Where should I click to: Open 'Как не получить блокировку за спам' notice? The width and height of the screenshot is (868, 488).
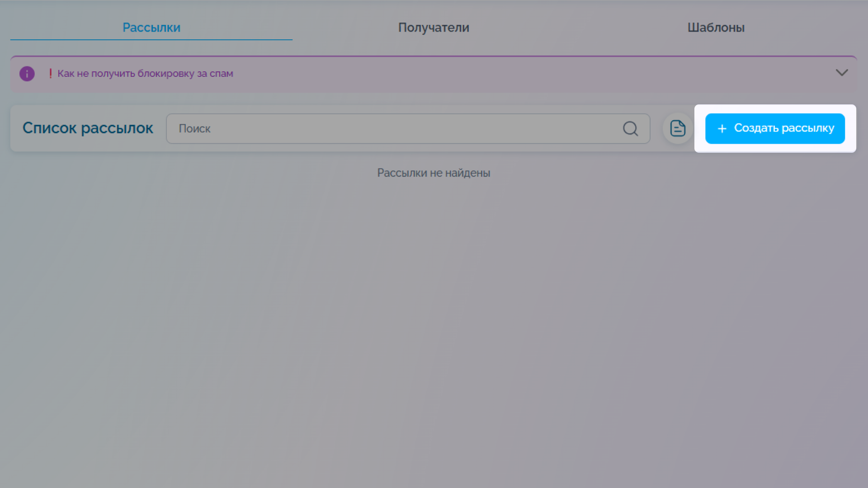tap(145, 74)
